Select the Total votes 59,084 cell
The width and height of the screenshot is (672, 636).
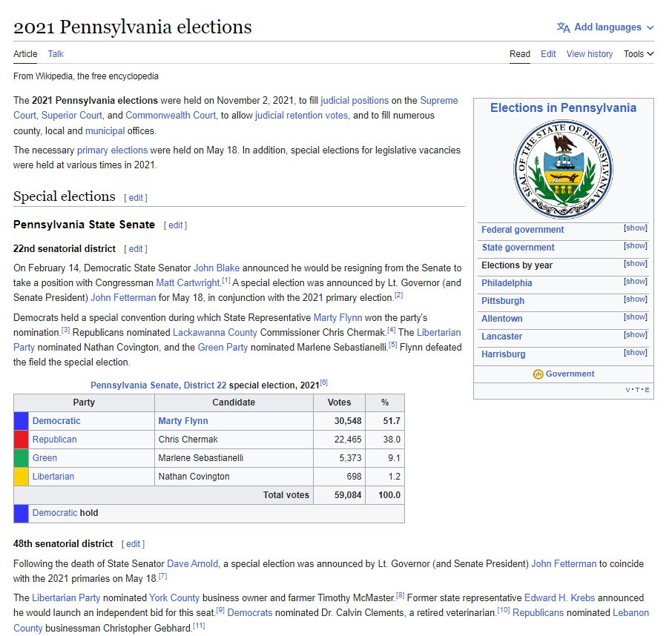pos(340,495)
